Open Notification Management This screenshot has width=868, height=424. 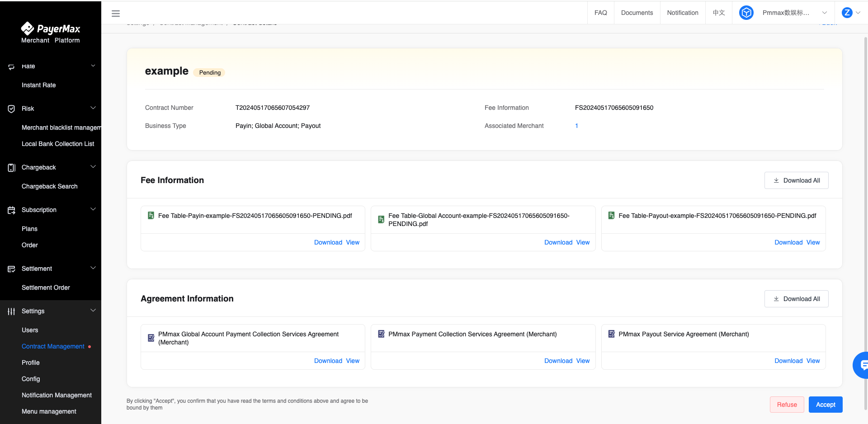(57, 395)
